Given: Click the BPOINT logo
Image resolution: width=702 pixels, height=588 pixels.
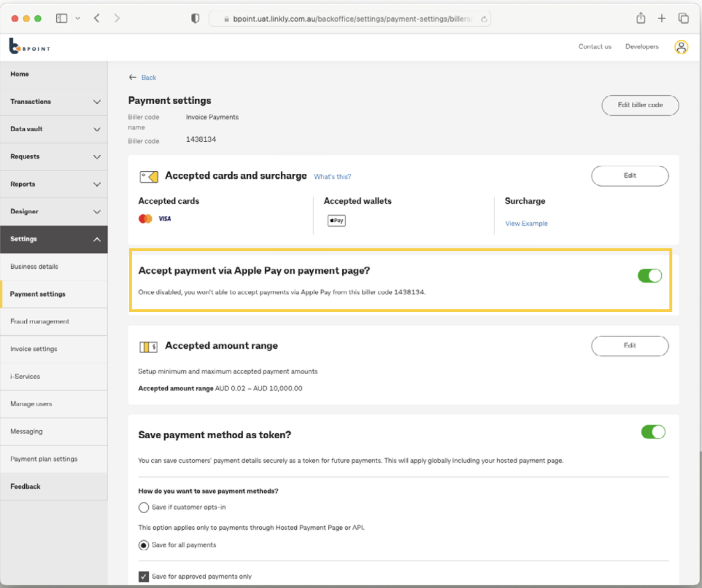Looking at the screenshot, I should (29, 46).
